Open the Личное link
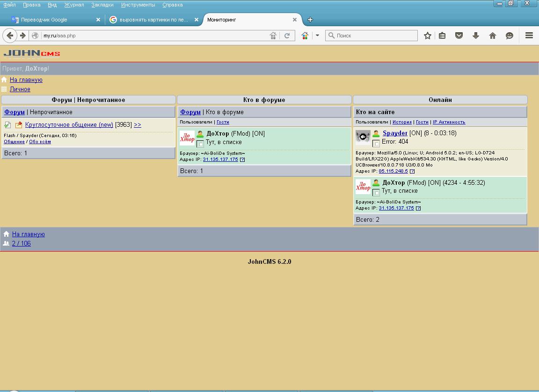 pos(20,89)
